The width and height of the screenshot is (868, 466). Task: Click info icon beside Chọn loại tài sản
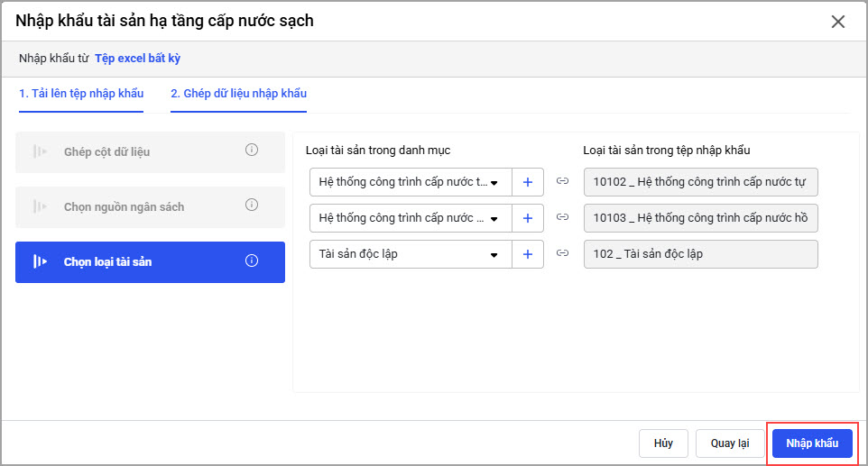pyautogui.click(x=252, y=261)
